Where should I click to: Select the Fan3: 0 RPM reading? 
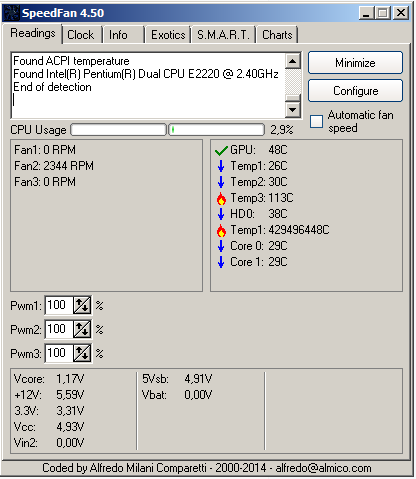[x=45, y=182]
